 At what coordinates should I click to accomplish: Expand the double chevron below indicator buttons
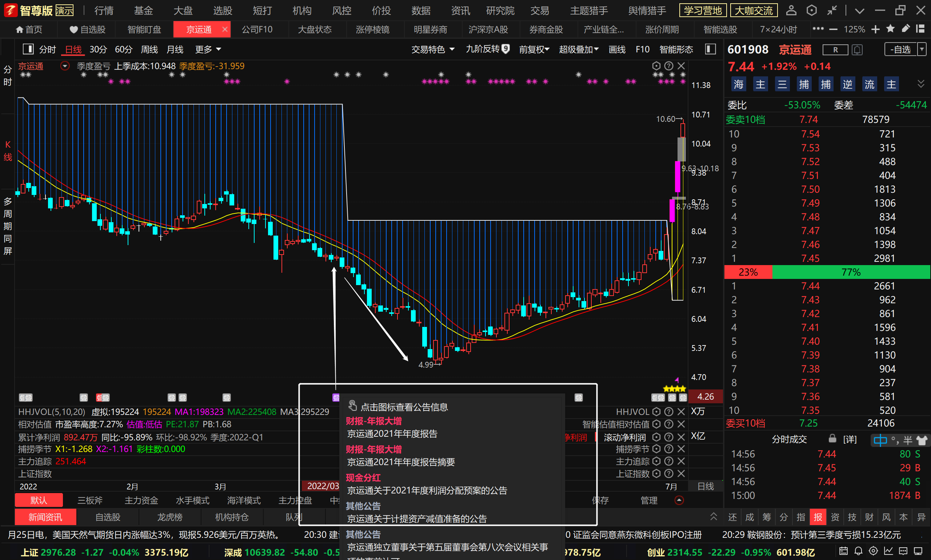click(921, 84)
